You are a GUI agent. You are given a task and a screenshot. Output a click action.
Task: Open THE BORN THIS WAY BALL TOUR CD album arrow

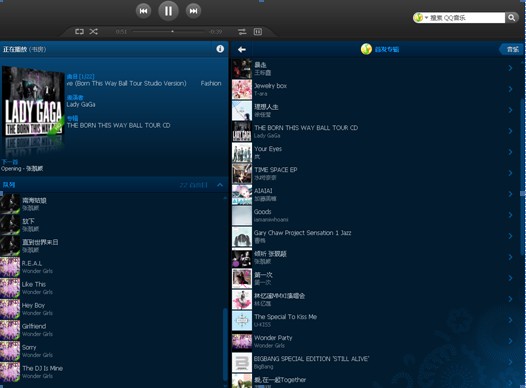[x=510, y=131]
